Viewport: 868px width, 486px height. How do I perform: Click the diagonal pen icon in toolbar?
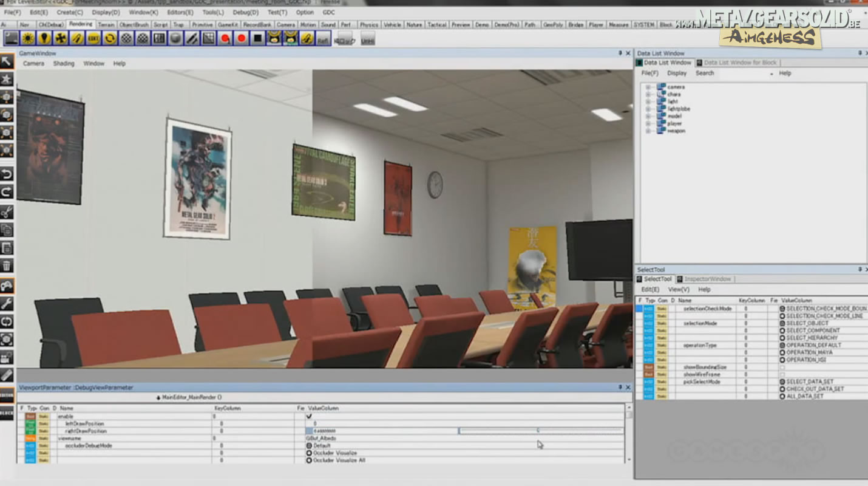pyautogui.click(x=192, y=38)
